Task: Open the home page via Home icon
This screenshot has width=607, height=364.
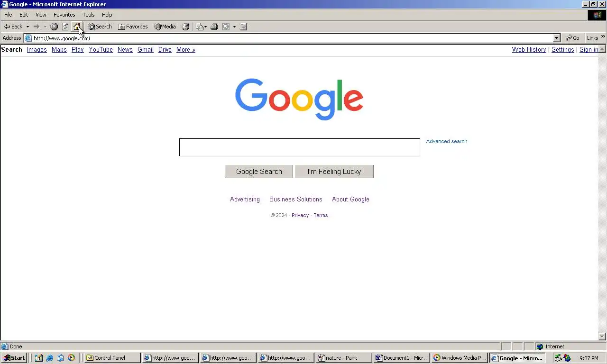Action: pos(76,27)
